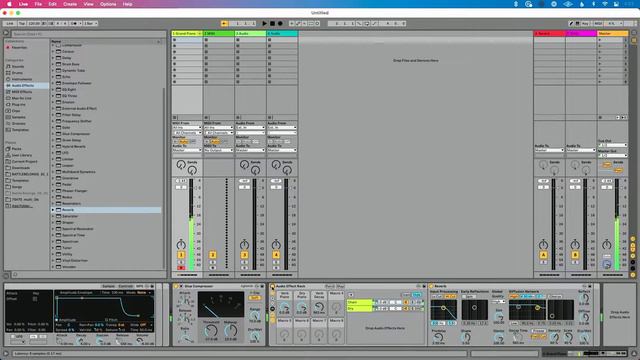The height and width of the screenshot is (360, 640).
Task: Toggle track 2 activator button
Action: [x=212, y=255]
